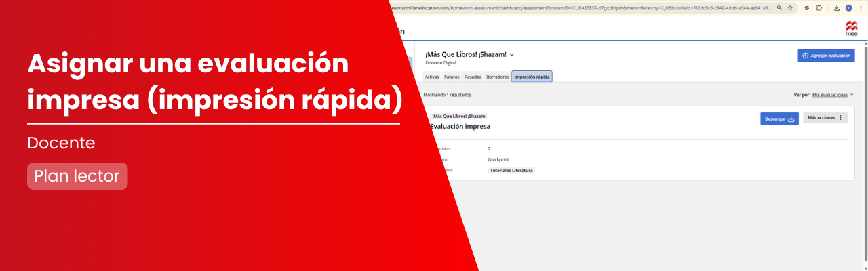Open the browser profile avatar

[848, 8]
